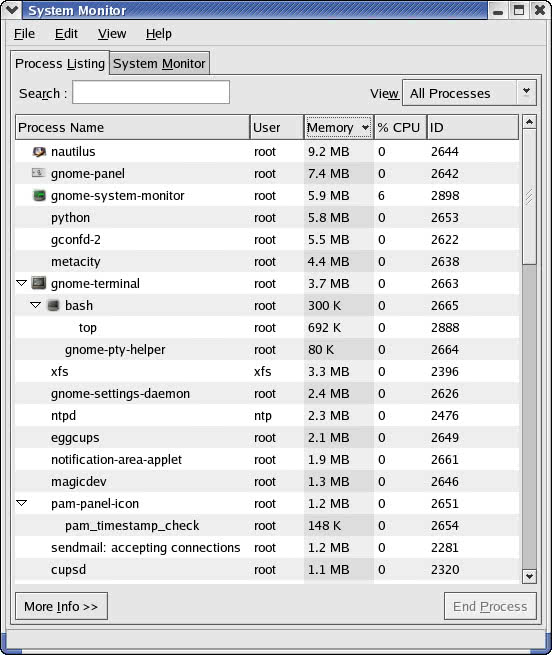The height and width of the screenshot is (655, 552).
Task: Select the gnome-panel process icon
Action: [x=38, y=173]
